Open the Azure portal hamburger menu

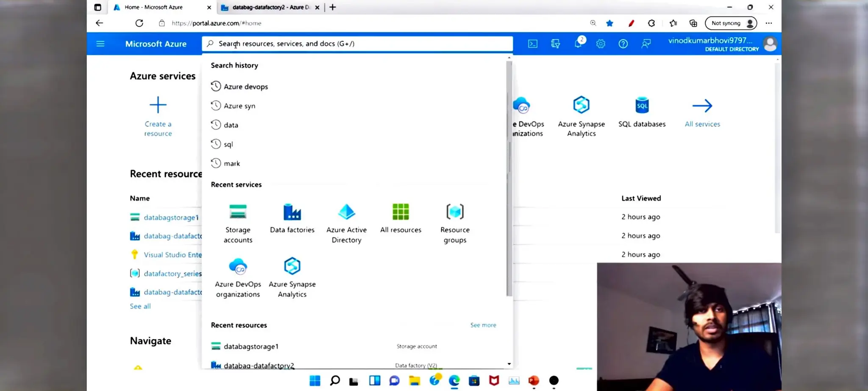pos(100,44)
